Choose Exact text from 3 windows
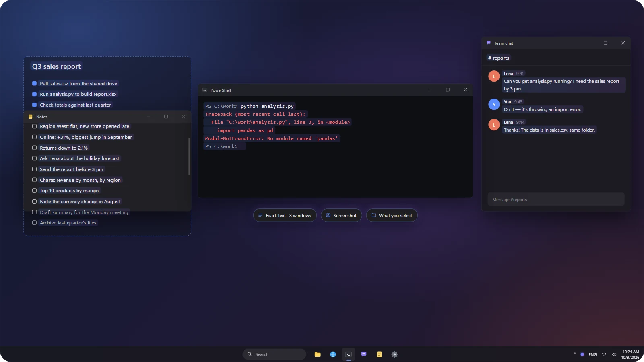644x362 pixels. coord(285,216)
